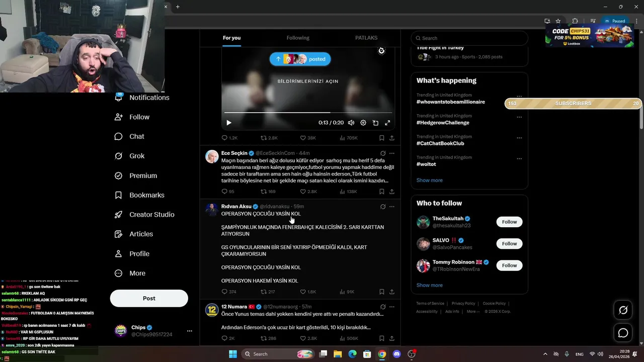Image resolution: width=644 pixels, height=362 pixels.
Task: Open Notifications in the sidebar
Action: click(x=142, y=98)
